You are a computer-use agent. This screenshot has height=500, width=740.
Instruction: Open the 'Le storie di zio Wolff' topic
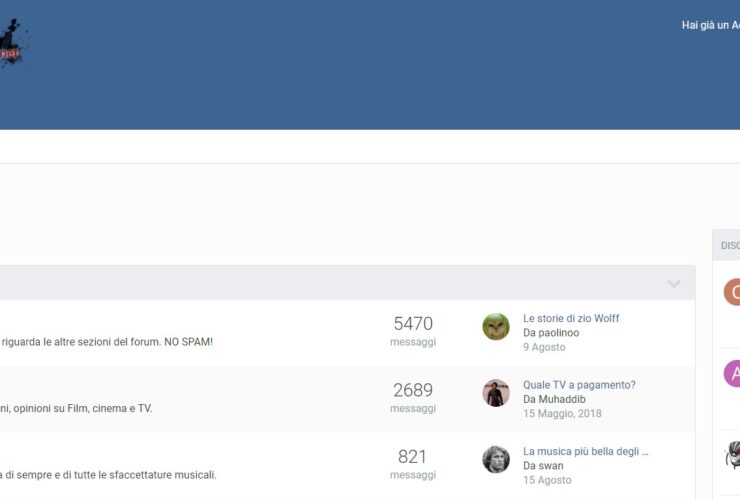(x=571, y=318)
